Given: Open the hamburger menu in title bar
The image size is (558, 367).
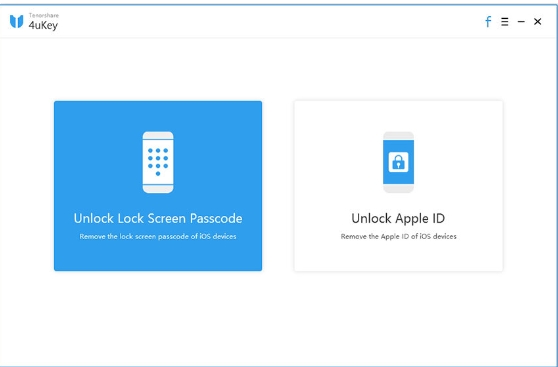Looking at the screenshot, I should pyautogui.click(x=504, y=22).
